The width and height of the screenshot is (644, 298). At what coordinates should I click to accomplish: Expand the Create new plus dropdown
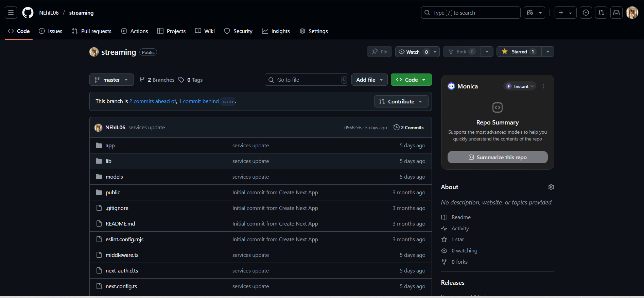click(565, 13)
